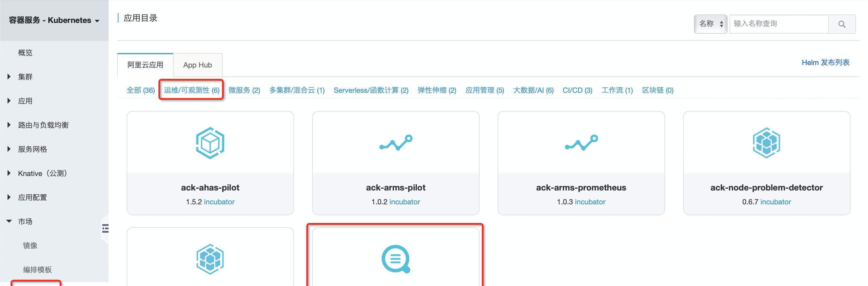Filter by 微服务 (2) category
Screen dimensions: 868x286
click(x=244, y=90)
